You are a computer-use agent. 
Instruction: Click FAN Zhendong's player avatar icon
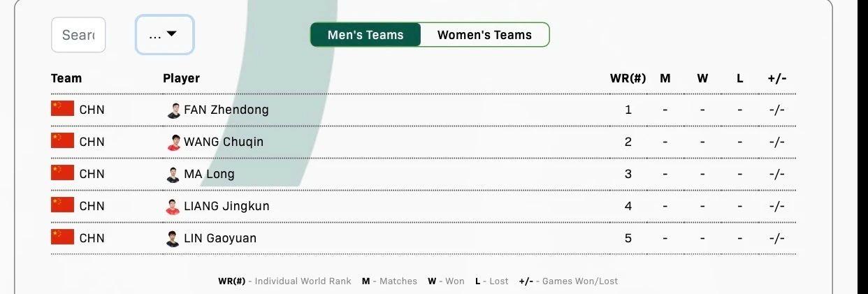point(173,110)
